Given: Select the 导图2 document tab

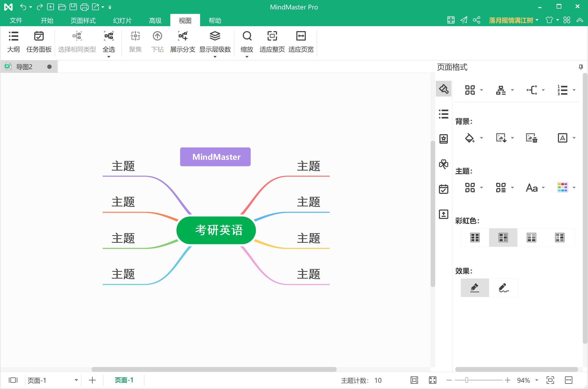Looking at the screenshot, I should click(x=29, y=67).
